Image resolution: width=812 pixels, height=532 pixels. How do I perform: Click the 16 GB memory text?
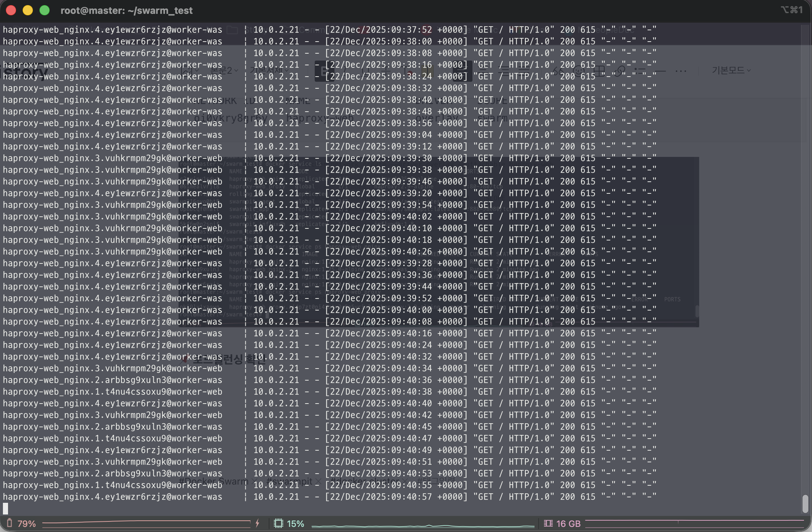coord(568,524)
